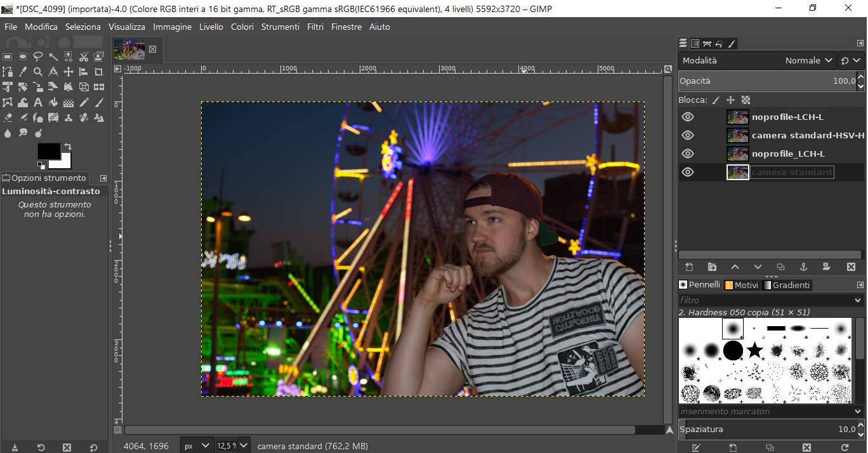Screen dimensions: 868x453
Task: Open the layer Modalità Normale dropdown
Action: click(x=757, y=61)
